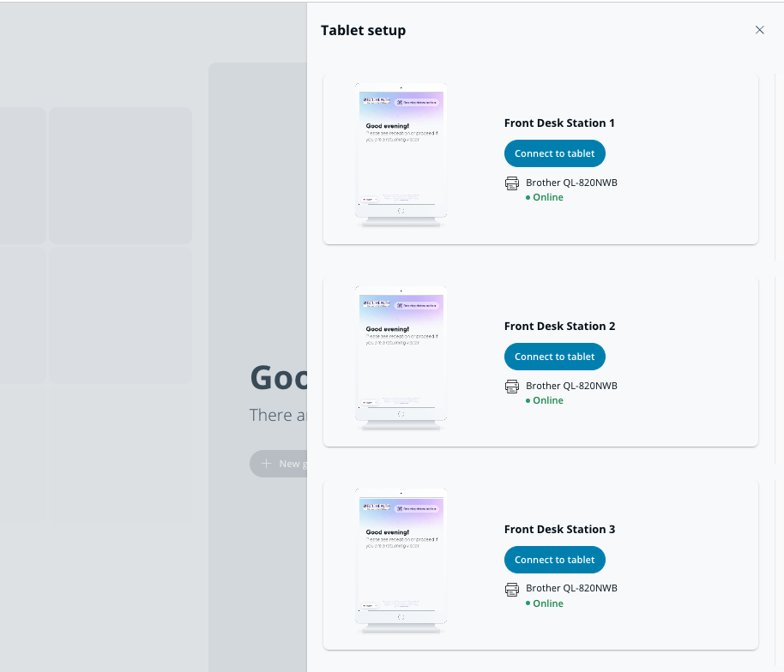
Task: Connect to tablet for Front Desk Station 2
Action: (x=555, y=357)
